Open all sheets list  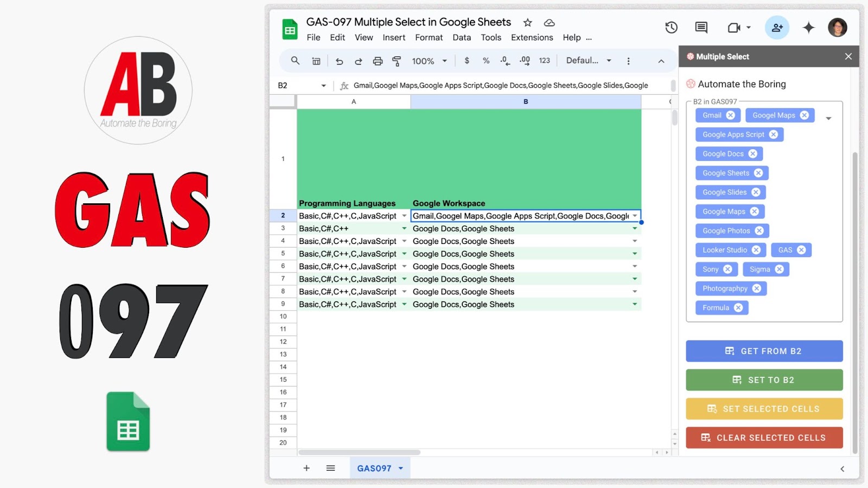(330, 468)
